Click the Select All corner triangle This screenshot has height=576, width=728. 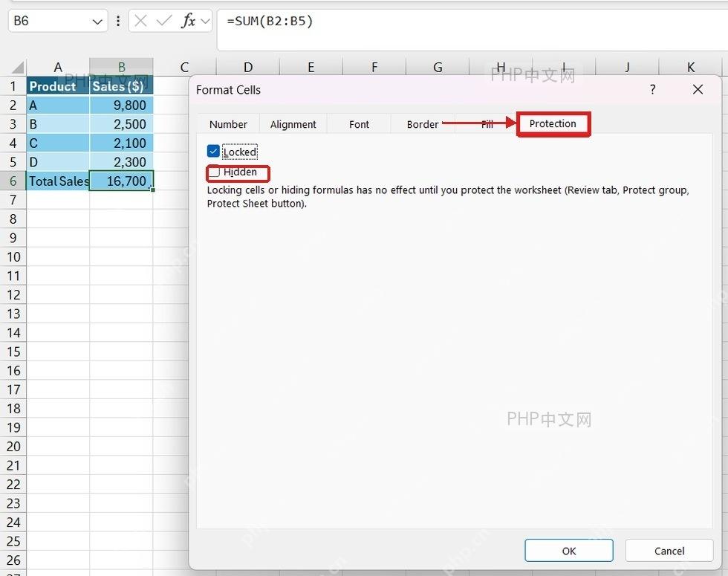pos(18,68)
